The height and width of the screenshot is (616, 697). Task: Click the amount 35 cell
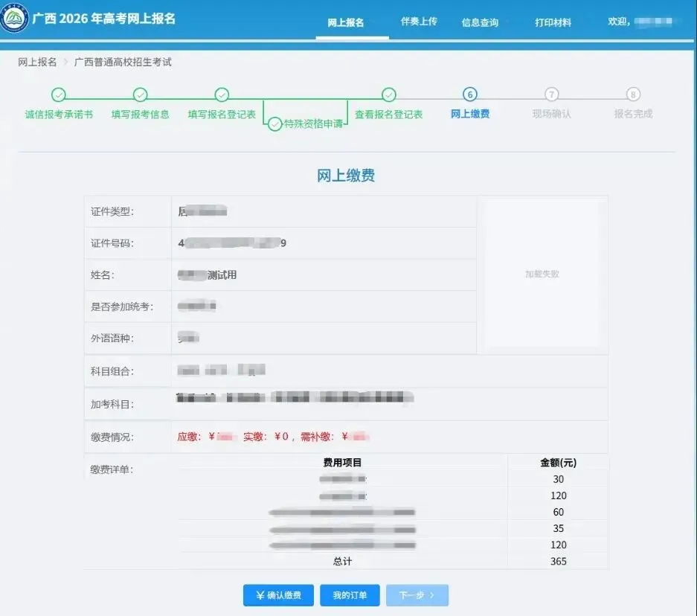pyautogui.click(x=559, y=528)
